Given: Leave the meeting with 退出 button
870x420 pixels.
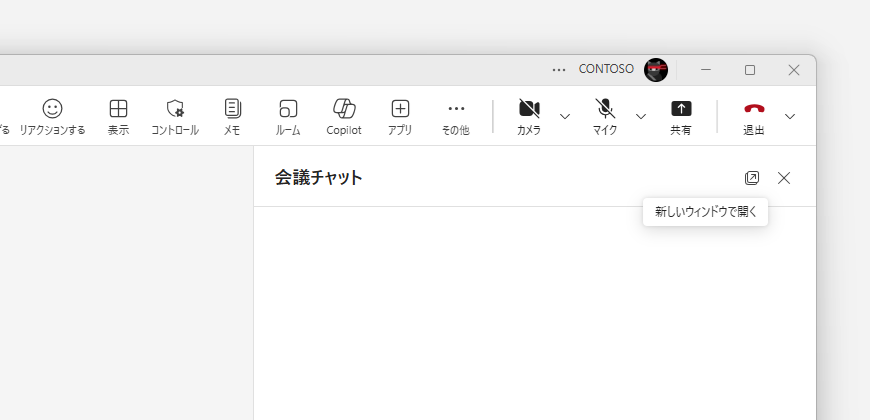Looking at the screenshot, I should point(754,116).
